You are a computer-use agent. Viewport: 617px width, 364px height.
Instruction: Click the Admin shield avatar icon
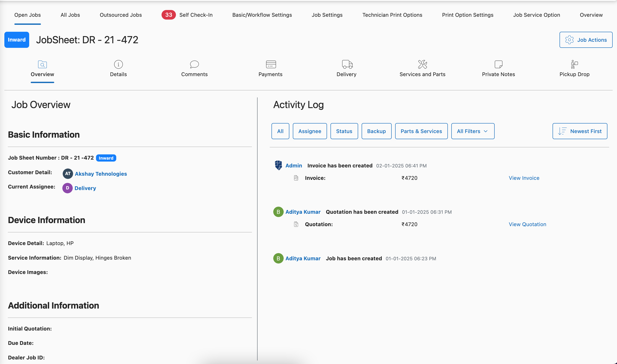[x=278, y=165]
